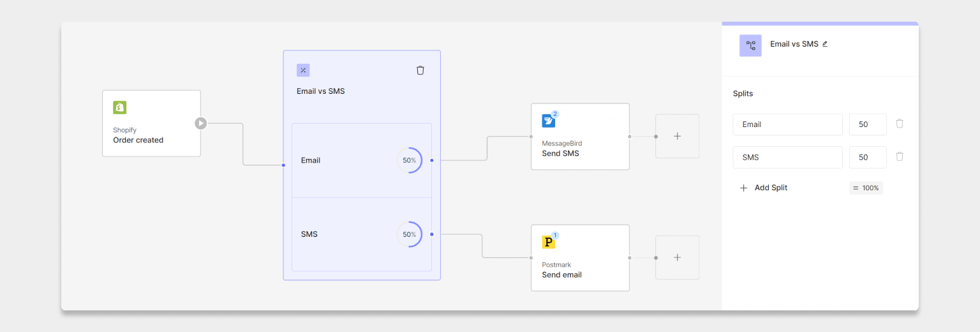Select the SMS branch row in node
The image size is (980, 332).
pyautogui.click(x=362, y=234)
